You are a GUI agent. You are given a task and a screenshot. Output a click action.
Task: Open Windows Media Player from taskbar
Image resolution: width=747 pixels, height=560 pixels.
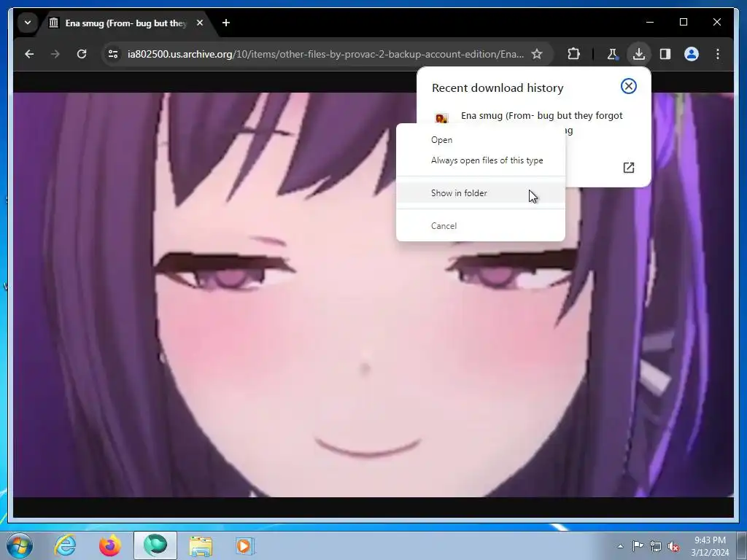[x=245, y=545]
